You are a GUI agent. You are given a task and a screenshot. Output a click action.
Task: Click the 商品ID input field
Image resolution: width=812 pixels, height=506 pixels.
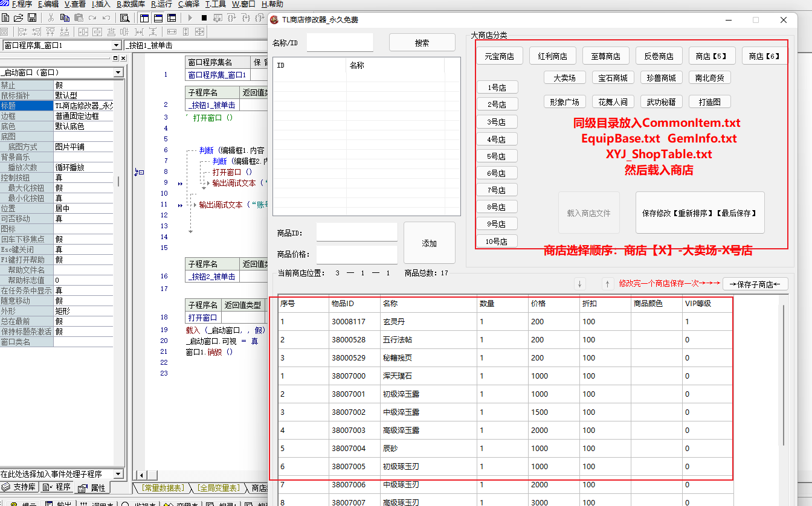point(356,232)
